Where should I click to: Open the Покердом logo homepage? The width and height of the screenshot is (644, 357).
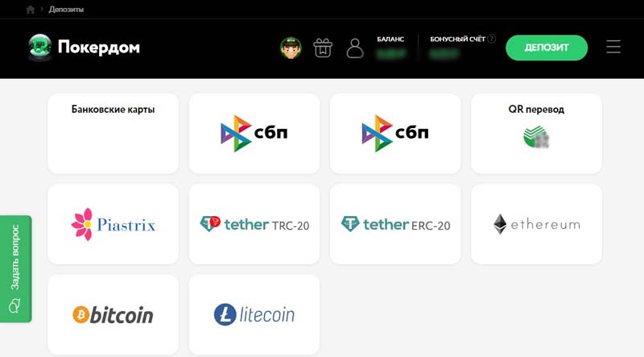(x=84, y=48)
